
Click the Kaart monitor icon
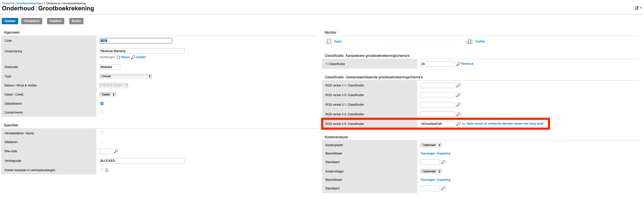329,41
